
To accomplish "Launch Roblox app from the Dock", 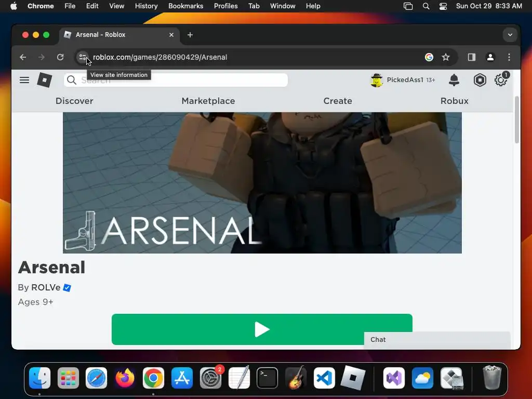I will point(353,378).
